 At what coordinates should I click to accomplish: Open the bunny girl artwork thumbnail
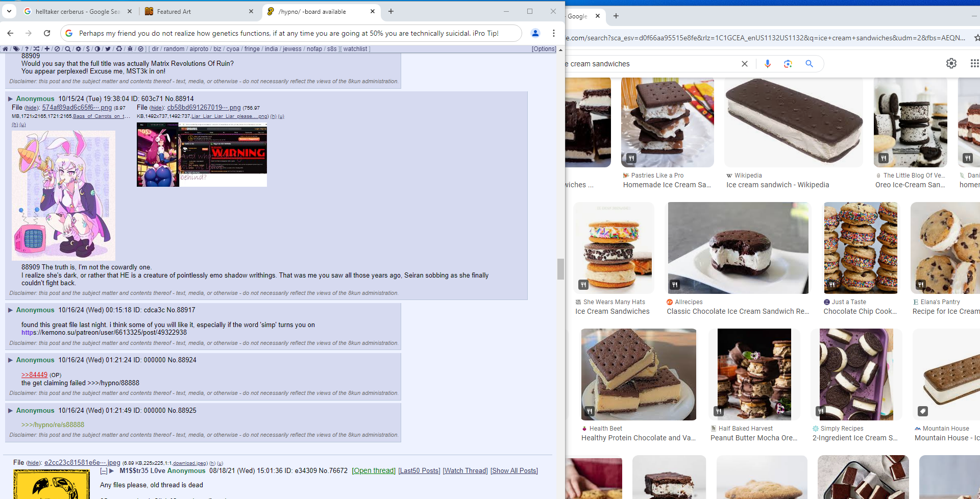(63, 195)
